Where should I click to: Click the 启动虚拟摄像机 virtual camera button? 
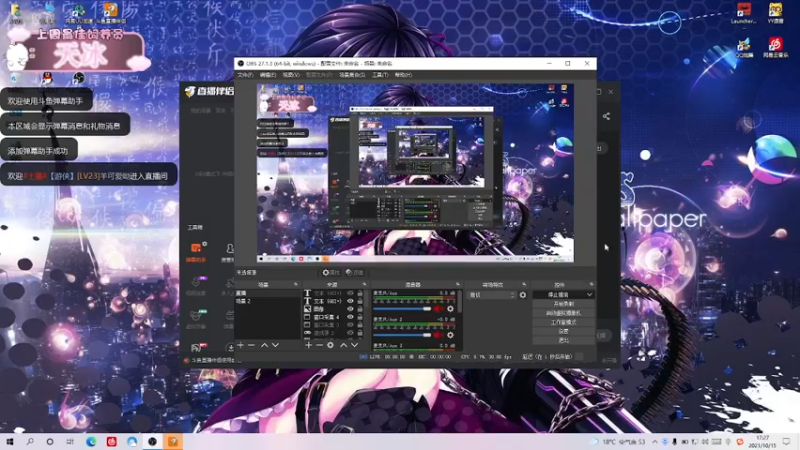[563, 313]
